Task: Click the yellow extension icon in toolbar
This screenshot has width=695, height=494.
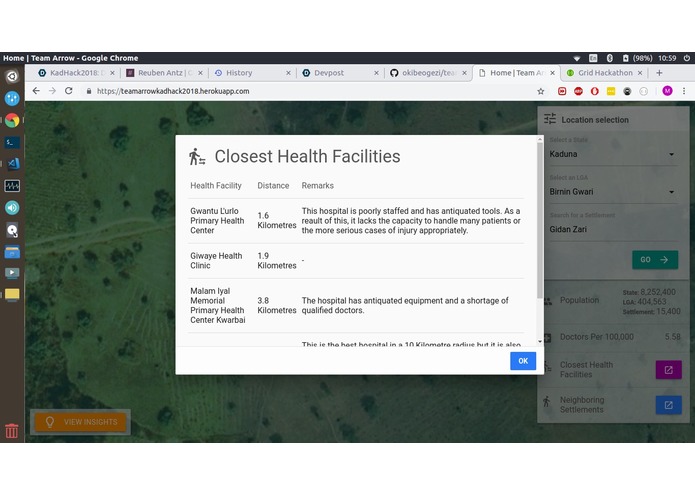Action: tap(611, 91)
